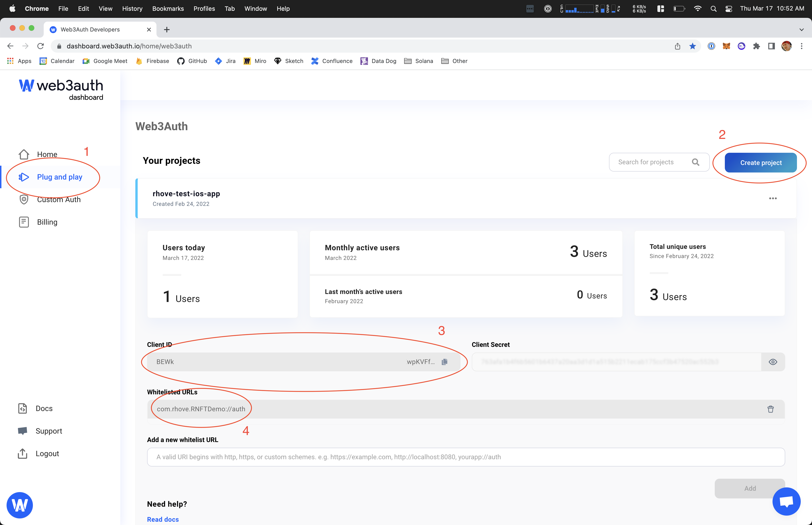Click the search magnifier icon for projects
This screenshot has height=525, width=812.
point(695,162)
